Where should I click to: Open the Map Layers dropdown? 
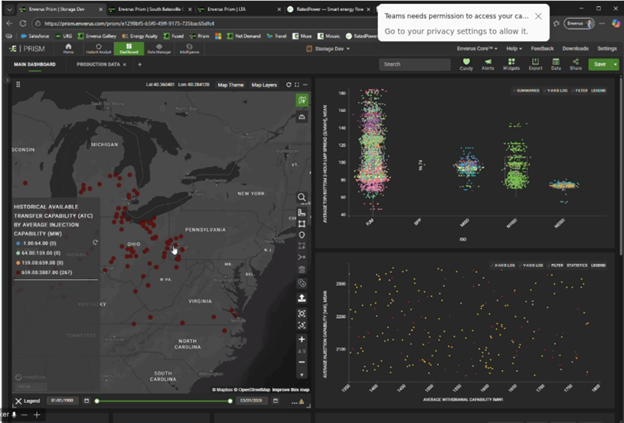pos(264,85)
